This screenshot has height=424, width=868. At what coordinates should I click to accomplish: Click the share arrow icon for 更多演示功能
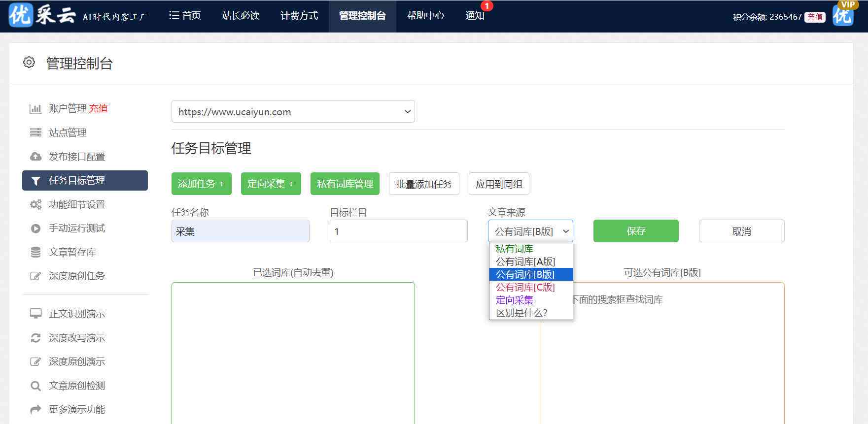[x=35, y=410]
